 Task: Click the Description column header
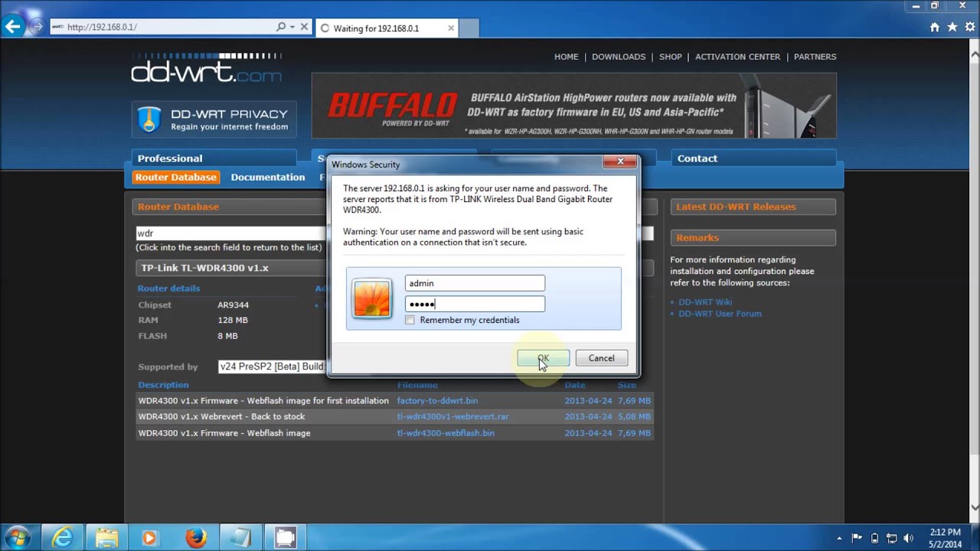tap(163, 385)
